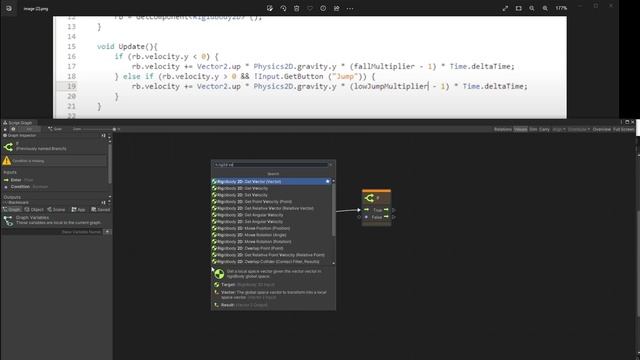Click the warning triangle icon
The image size is (640, 360).
coord(7,161)
